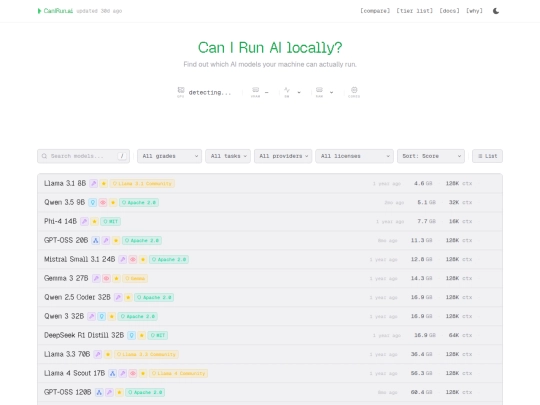The height and width of the screenshot is (405, 540).
Task: Click wrench badge on Qwen 3 32B
Action: [91, 316]
